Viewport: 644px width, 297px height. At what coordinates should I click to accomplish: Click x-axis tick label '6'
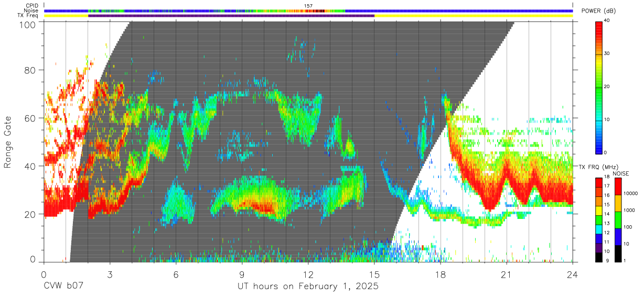176,274
